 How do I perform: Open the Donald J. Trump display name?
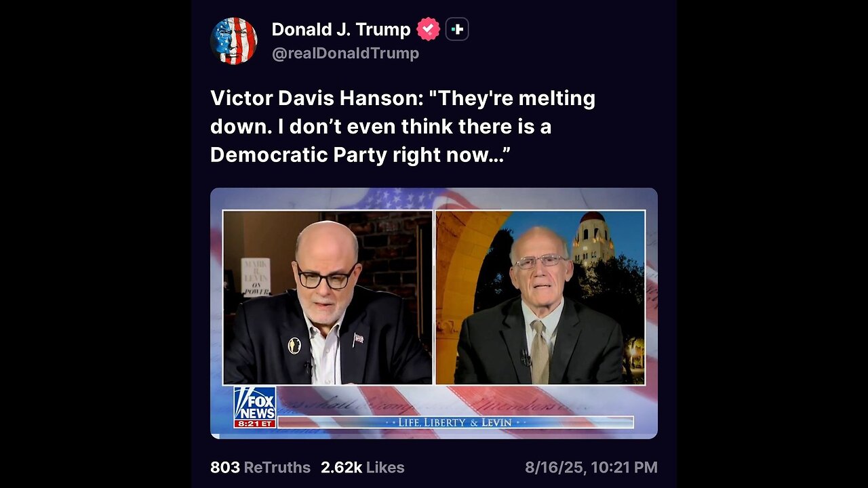pyautogui.click(x=341, y=29)
